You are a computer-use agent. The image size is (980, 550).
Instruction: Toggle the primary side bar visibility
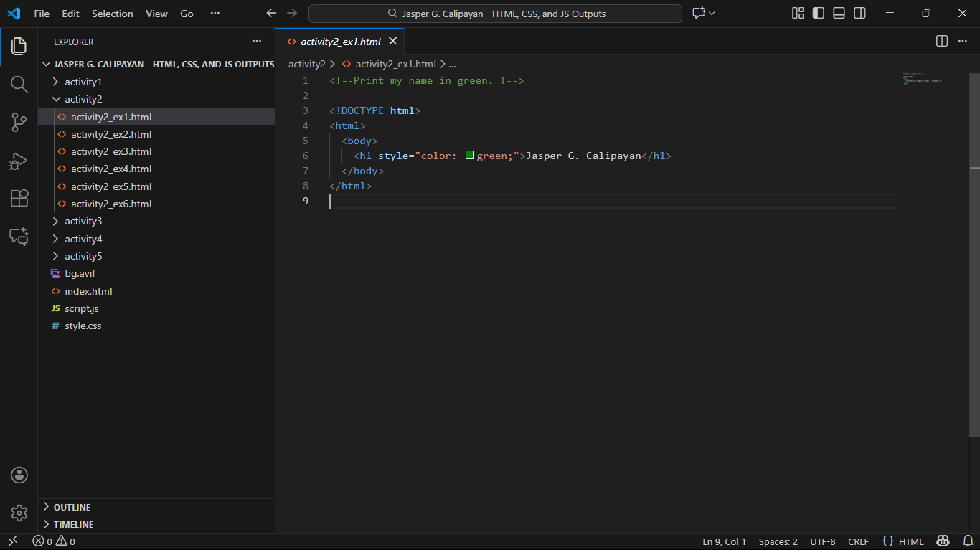tap(819, 14)
